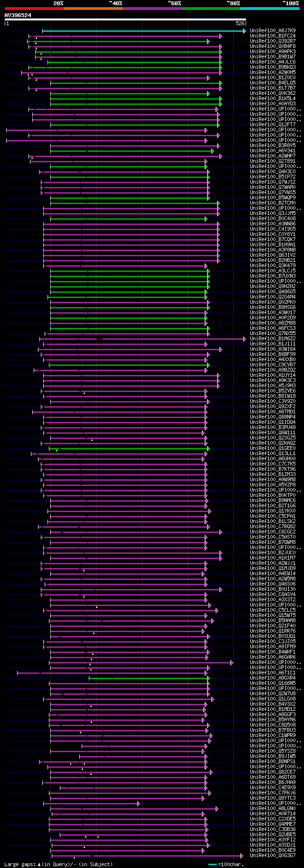Click the UniRef100_Q4K3C0 label
Screen dimensions: 304x868
pyautogui.click(x=273, y=172)
